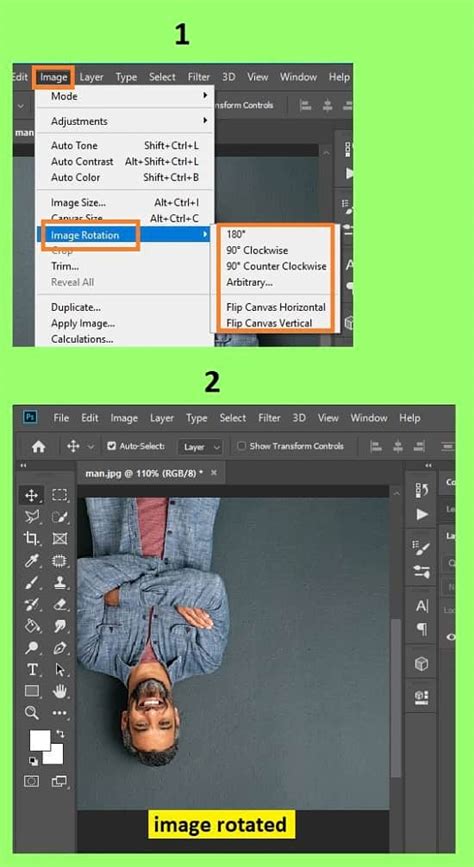Swap foreground and background colors arrow
Screen dimensions: 474x867
coord(60,733)
